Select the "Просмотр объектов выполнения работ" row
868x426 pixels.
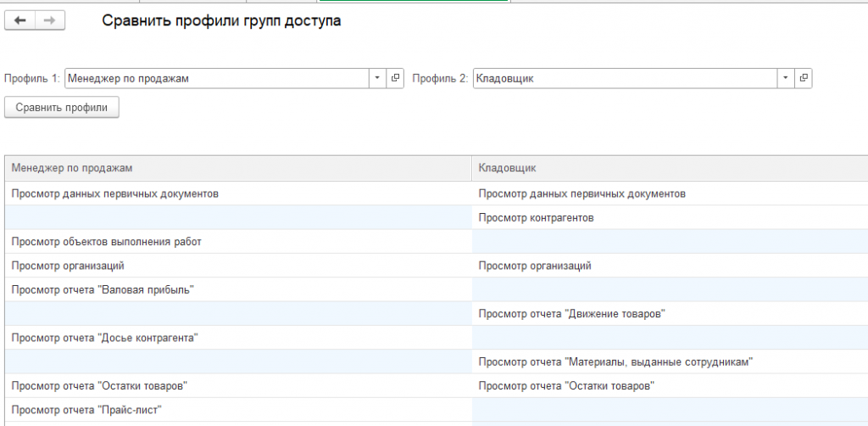pos(107,242)
